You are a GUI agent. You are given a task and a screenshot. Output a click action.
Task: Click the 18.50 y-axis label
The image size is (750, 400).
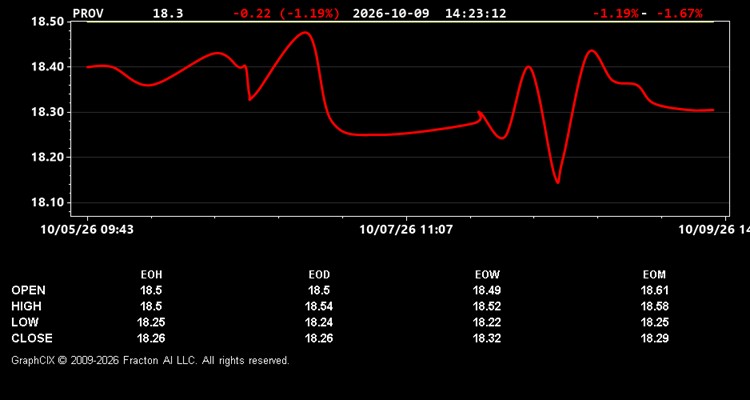47,22
